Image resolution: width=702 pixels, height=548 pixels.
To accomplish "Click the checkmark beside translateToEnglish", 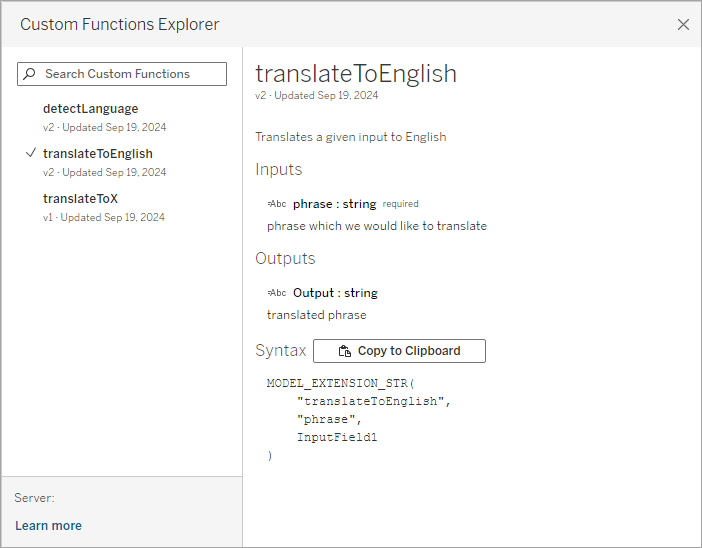I will pos(30,153).
